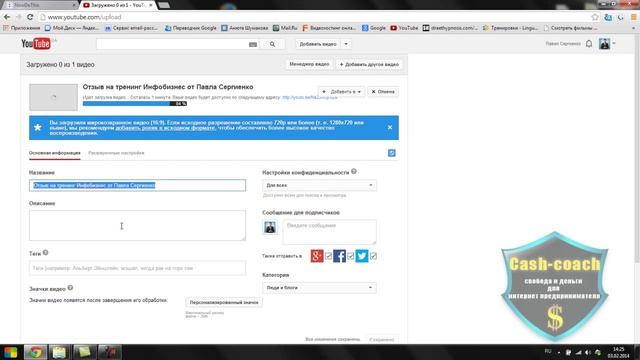This screenshot has width=640, height=360.
Task: Open the Mail.Ru bookmark
Action: 285,28
